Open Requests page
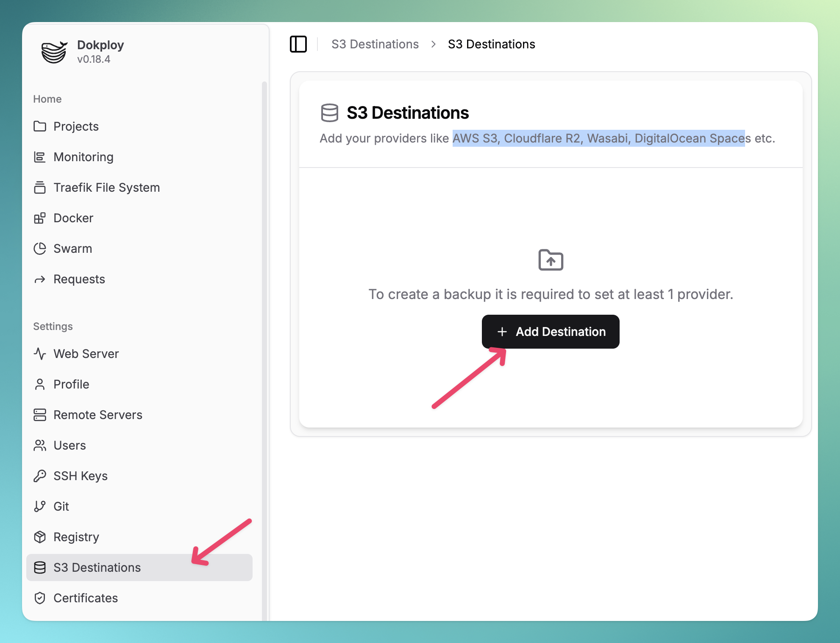Screen dimensions: 840x643 coord(139,279)
